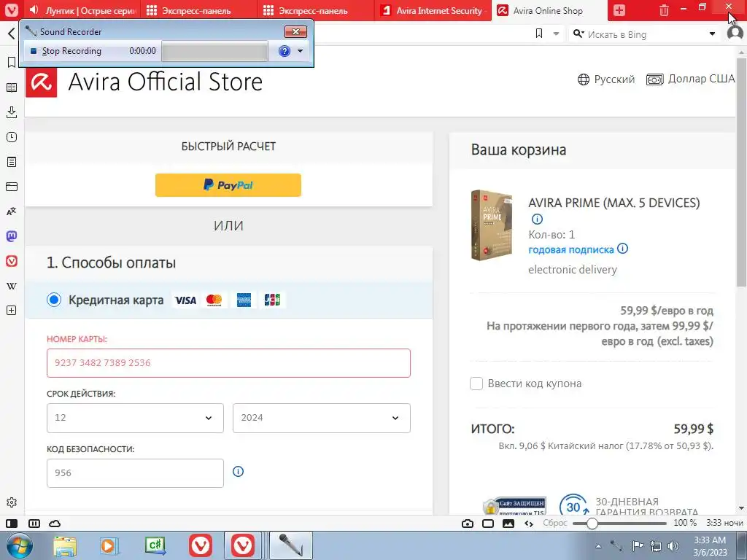
Task: Check the Ввести код купона checkbox
Action: click(x=476, y=384)
